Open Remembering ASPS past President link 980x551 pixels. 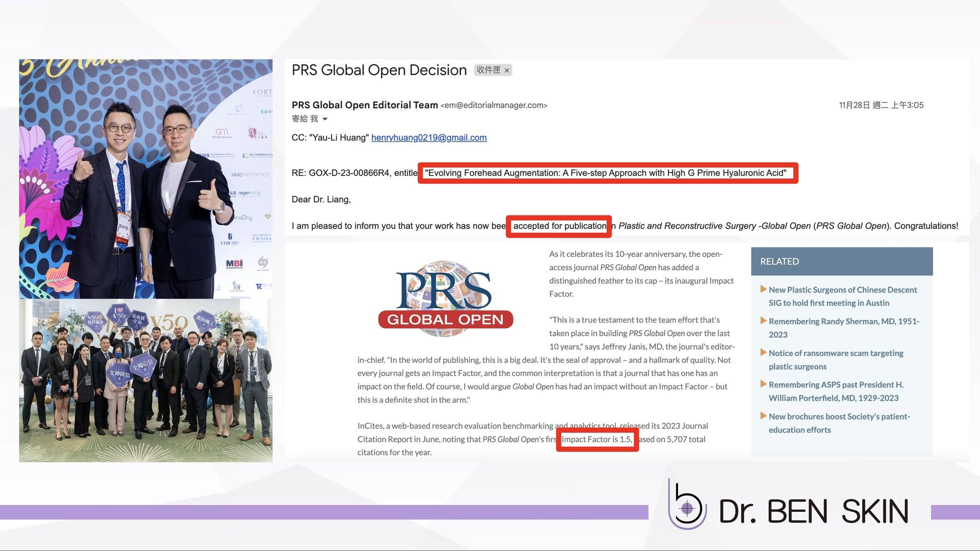(836, 391)
